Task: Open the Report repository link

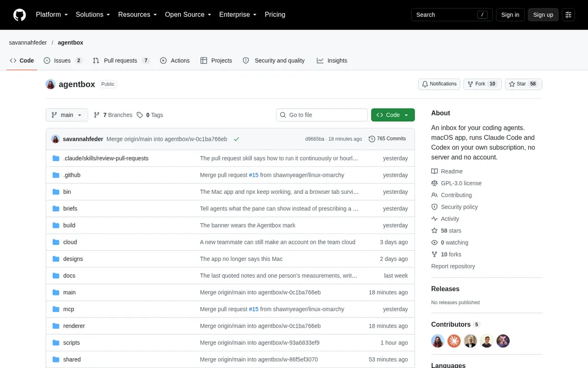Action: [453, 266]
